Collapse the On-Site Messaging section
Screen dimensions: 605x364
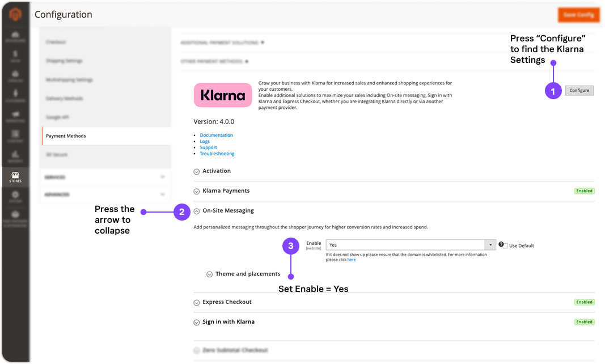197,211
